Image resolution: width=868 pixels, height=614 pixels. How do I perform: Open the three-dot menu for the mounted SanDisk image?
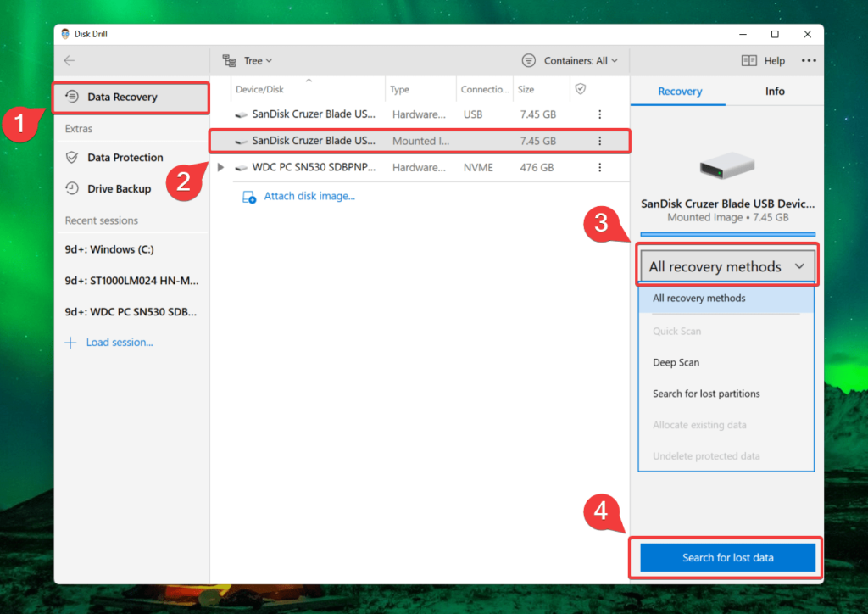pyautogui.click(x=600, y=141)
